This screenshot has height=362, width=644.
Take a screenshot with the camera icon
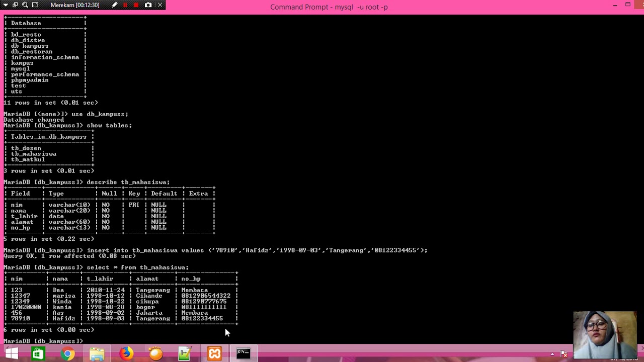click(x=148, y=5)
